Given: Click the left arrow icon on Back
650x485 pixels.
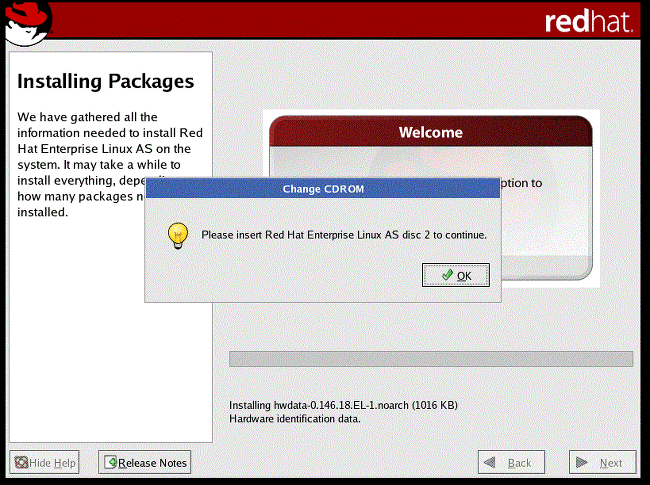Looking at the screenshot, I should [490, 462].
